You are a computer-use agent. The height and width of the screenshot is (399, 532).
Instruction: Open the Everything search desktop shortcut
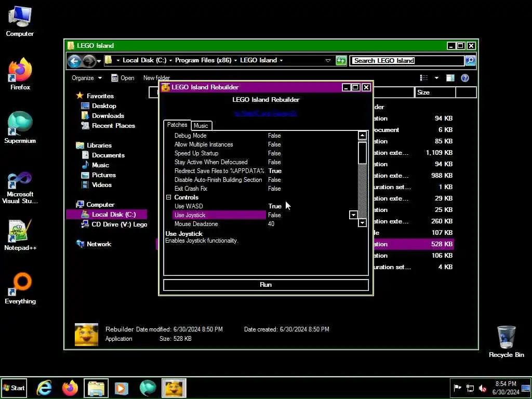20,288
